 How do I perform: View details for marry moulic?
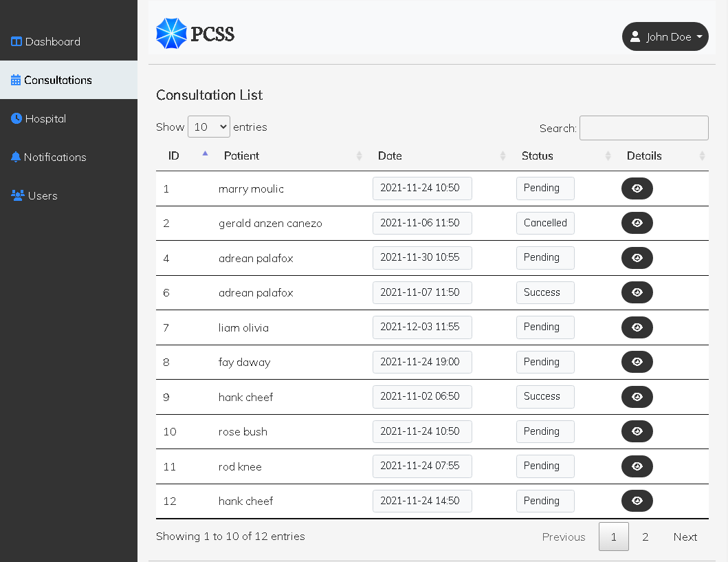coord(637,188)
